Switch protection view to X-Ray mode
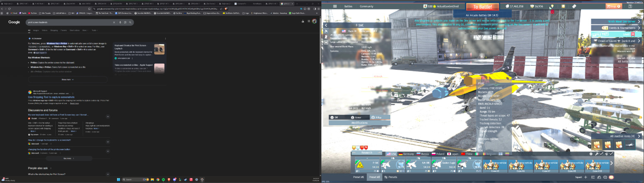Screen dimensions: 644x183 click(x=376, y=118)
